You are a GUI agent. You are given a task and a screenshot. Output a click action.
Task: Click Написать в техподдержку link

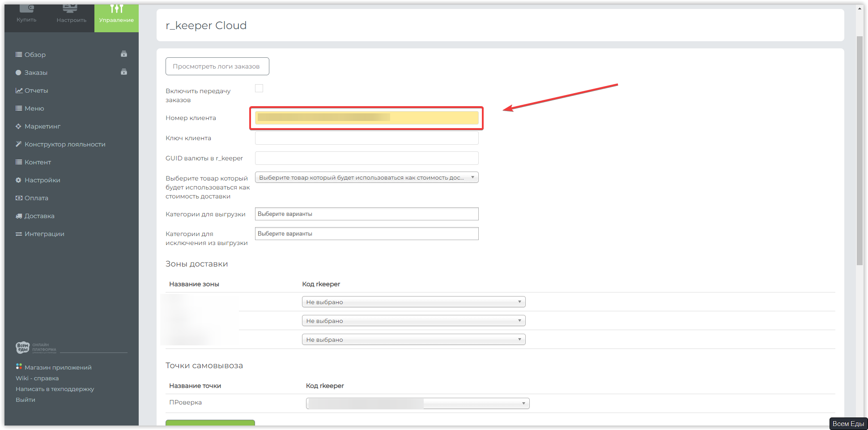pyautogui.click(x=55, y=389)
